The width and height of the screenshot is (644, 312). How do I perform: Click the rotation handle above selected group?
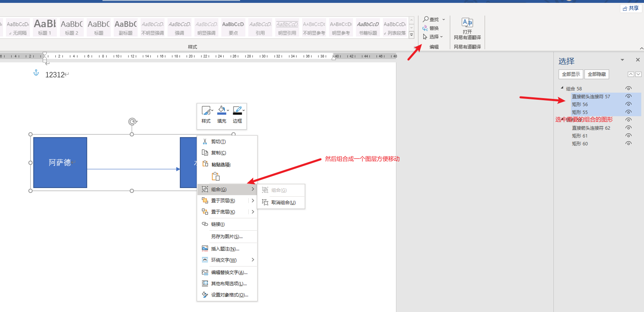coord(132,122)
